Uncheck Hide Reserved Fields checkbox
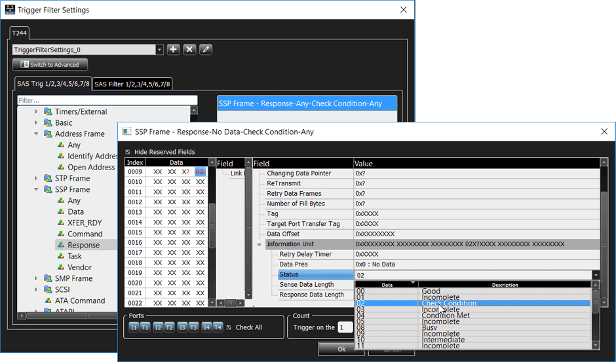 coord(128,152)
